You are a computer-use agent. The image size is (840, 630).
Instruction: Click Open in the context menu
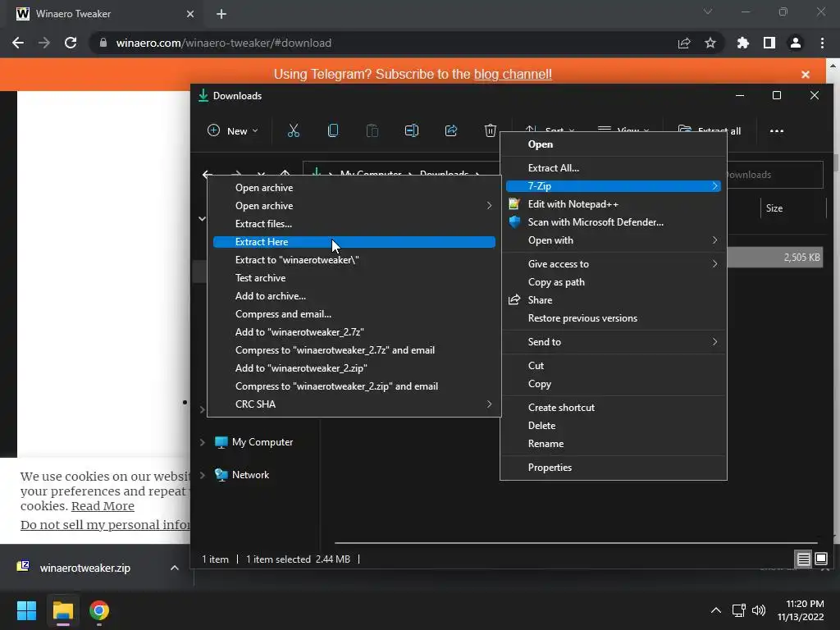(x=614, y=144)
